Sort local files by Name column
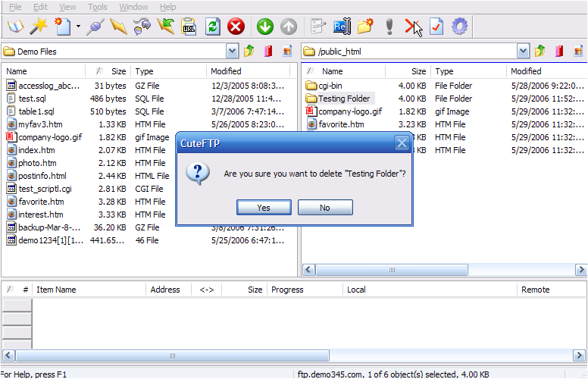Image resolution: width=588 pixels, height=379 pixels. pyautogui.click(x=44, y=71)
